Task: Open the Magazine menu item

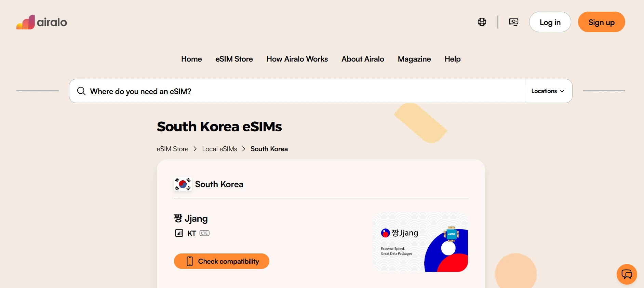Action: pyautogui.click(x=414, y=59)
